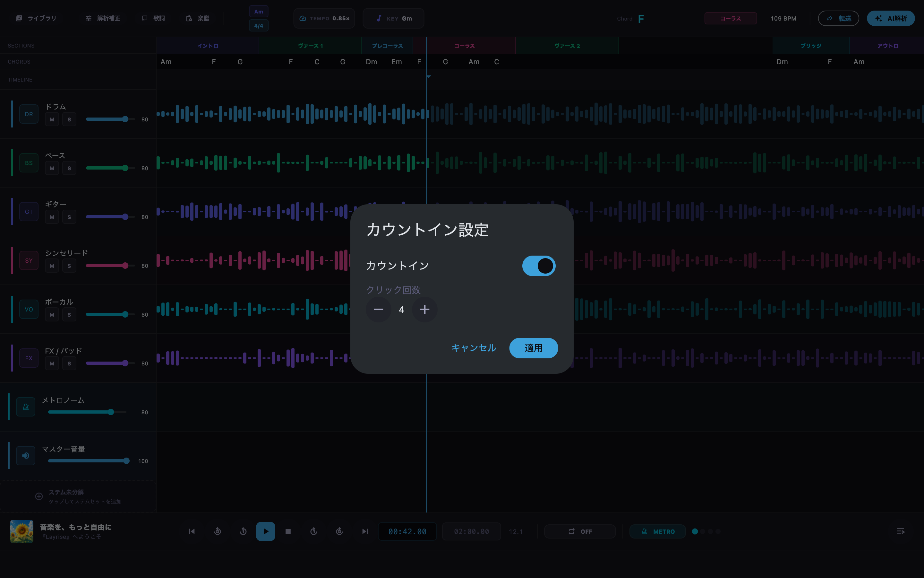Open the 解析補正 tab
The width and height of the screenshot is (924, 578).
click(103, 18)
